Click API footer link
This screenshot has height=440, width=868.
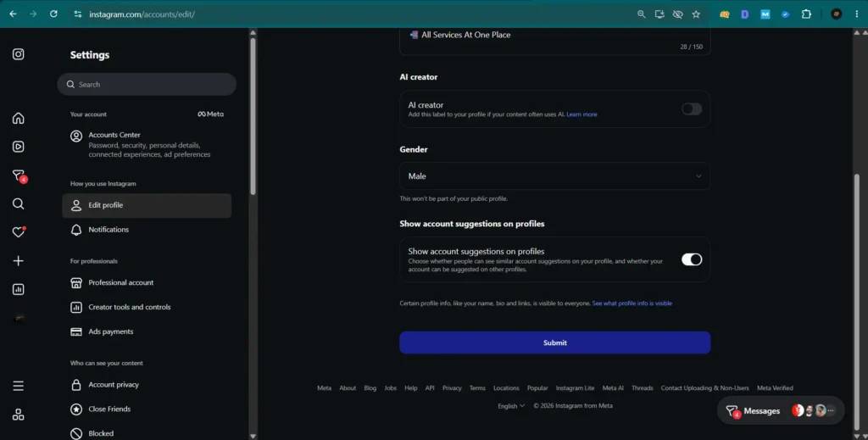[x=430, y=388]
